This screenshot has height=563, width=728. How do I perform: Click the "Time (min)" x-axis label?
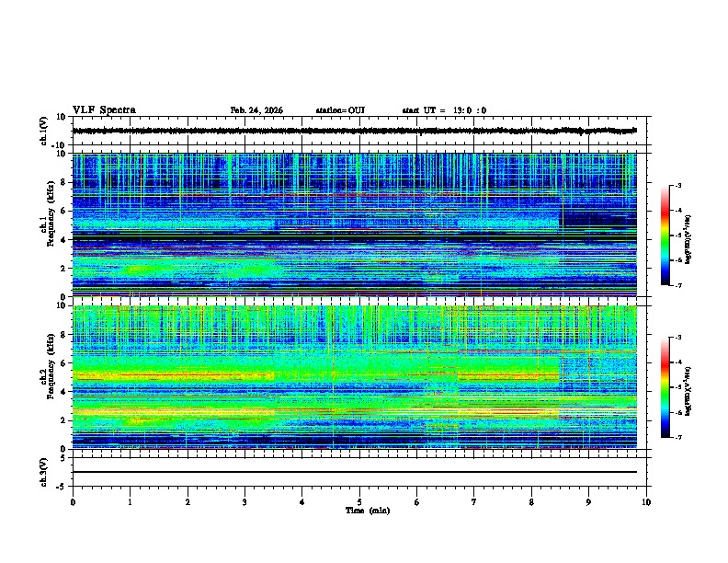[x=368, y=511]
